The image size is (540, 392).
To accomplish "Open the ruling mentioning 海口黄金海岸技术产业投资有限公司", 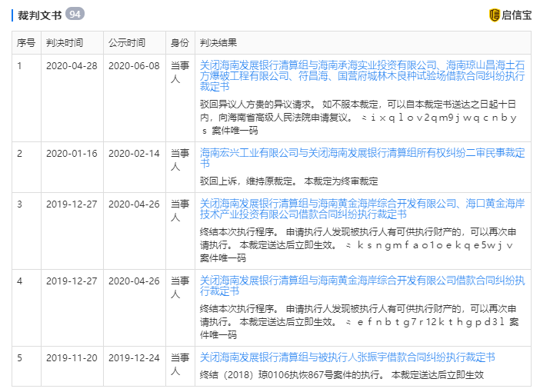I will click(x=362, y=208).
